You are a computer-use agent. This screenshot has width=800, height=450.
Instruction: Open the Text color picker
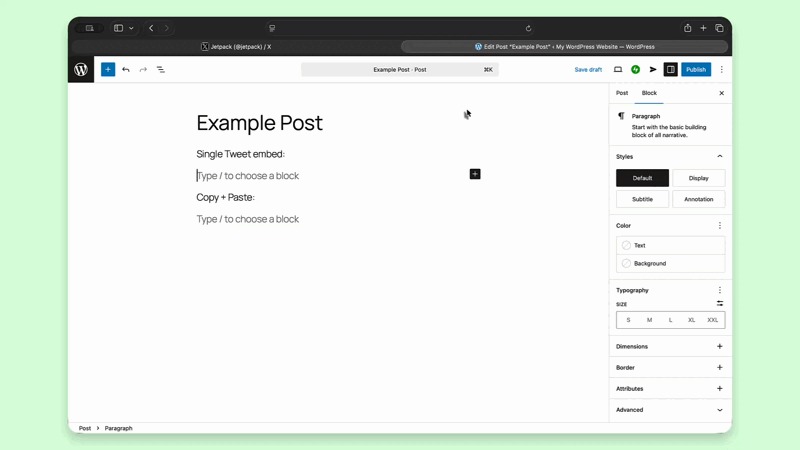tap(670, 245)
